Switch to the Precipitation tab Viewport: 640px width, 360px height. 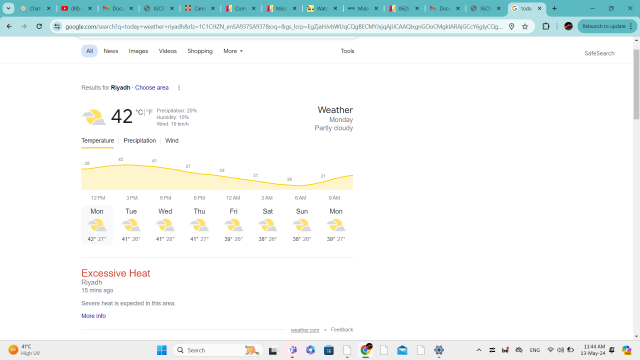[140, 141]
